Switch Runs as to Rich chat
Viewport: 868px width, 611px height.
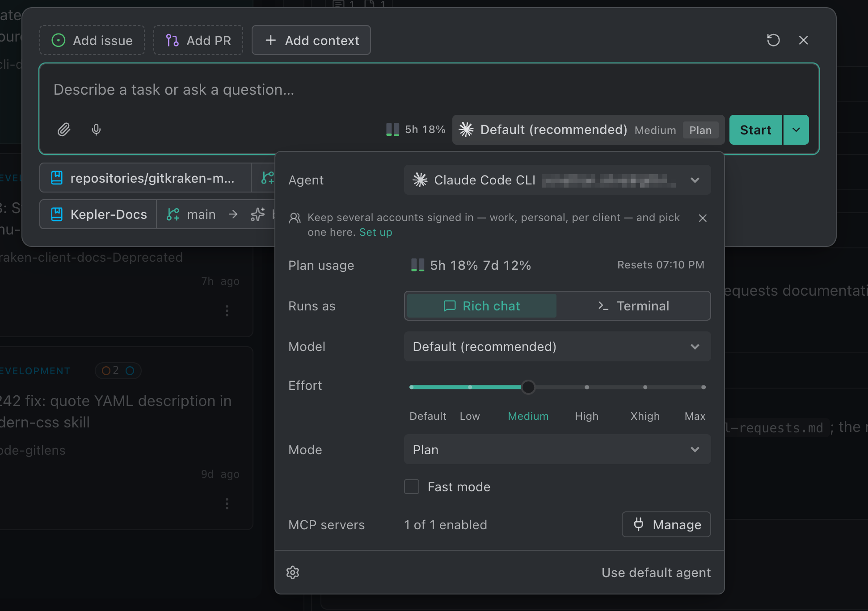[x=481, y=306]
